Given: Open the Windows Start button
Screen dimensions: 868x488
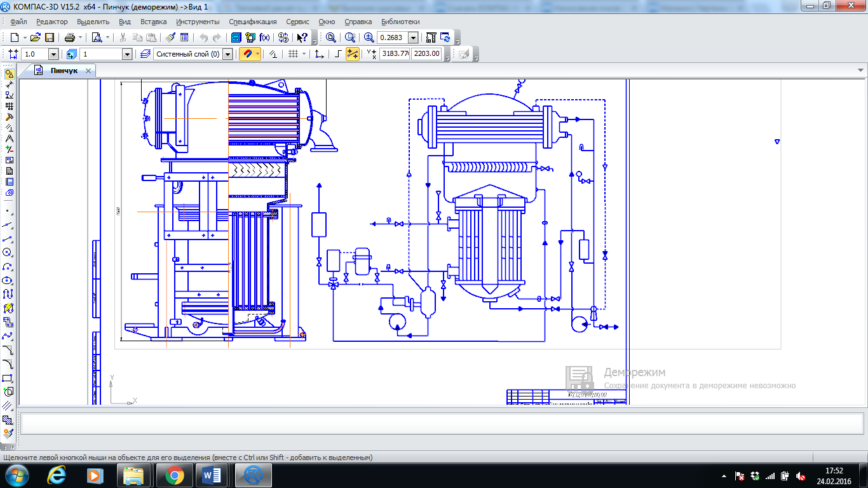Looking at the screenshot, I should tap(17, 475).
